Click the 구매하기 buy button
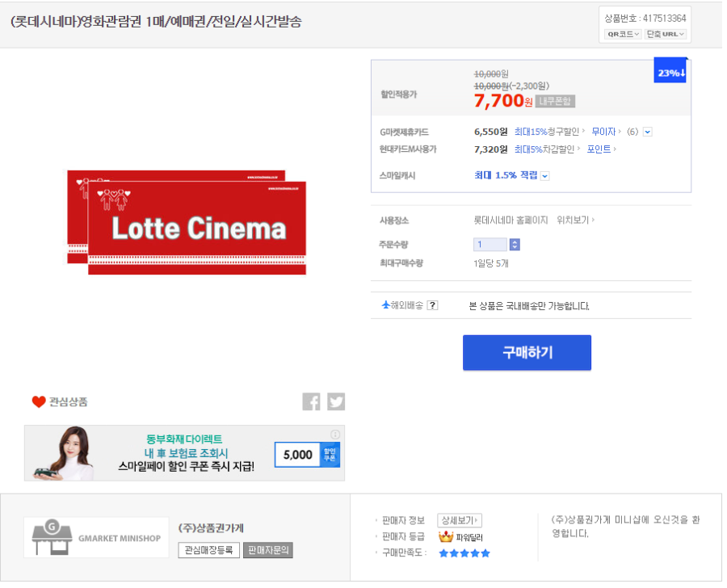727x588 pixels. coord(527,352)
